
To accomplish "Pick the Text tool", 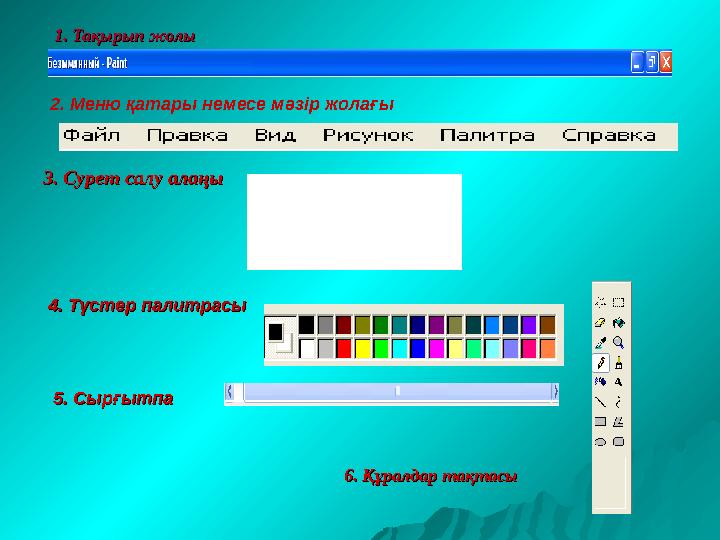I will pos(619,382).
